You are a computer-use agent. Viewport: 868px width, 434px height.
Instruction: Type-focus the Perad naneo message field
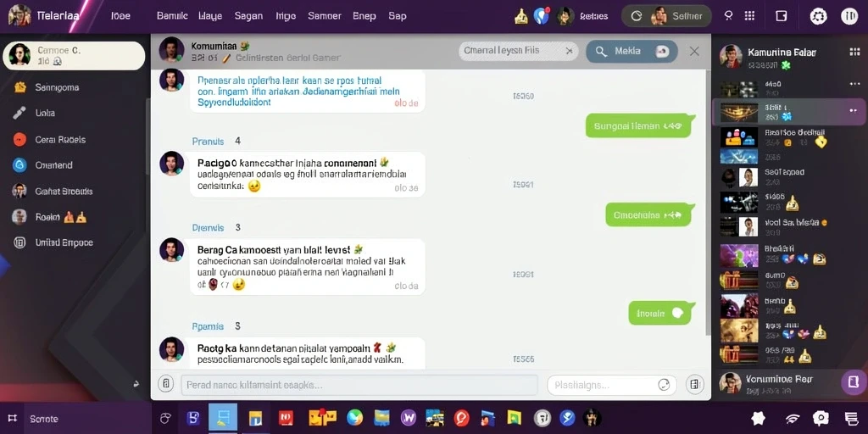(x=359, y=385)
